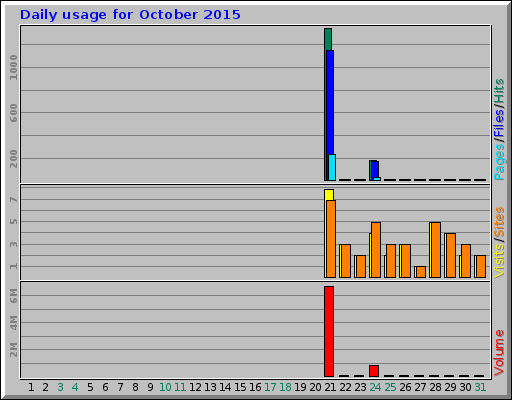Click the short orange Sites bar for day 27
Screen dimensions: 512x400
(x=421, y=272)
